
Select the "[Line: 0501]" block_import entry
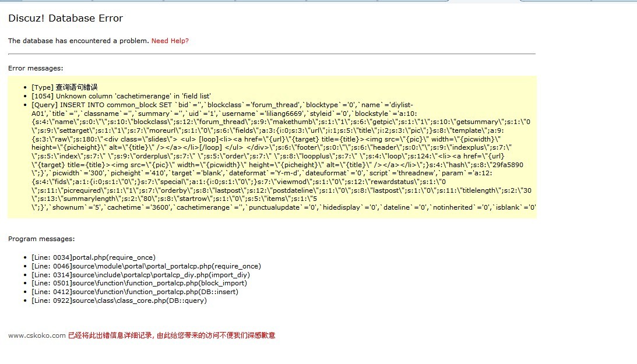click(139, 283)
